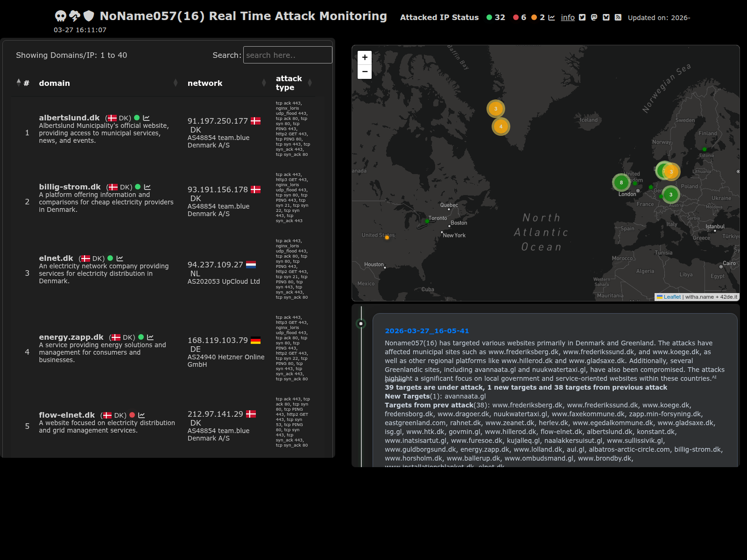This screenshot has height=560, width=747.
Task: Click the Leaflet attribution link on map
Action: point(672,297)
